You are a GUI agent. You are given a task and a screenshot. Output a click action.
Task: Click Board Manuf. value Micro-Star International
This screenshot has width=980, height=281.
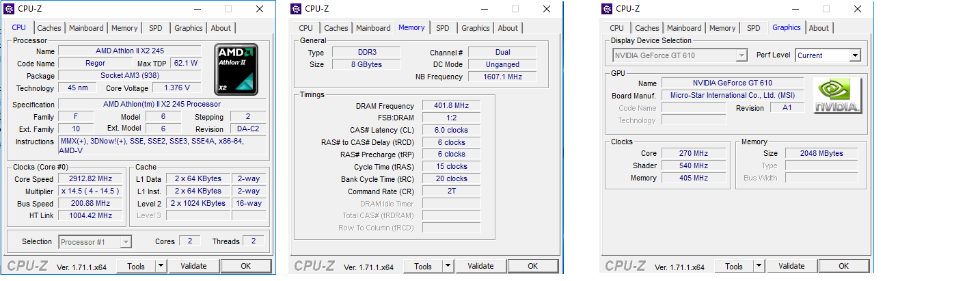pyautogui.click(x=733, y=96)
